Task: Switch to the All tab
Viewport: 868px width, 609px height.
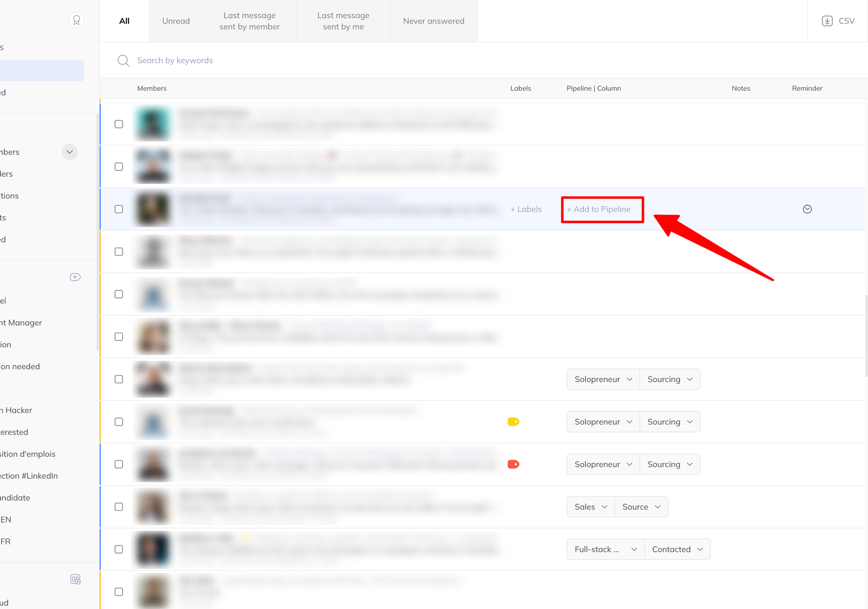Action: click(x=124, y=21)
